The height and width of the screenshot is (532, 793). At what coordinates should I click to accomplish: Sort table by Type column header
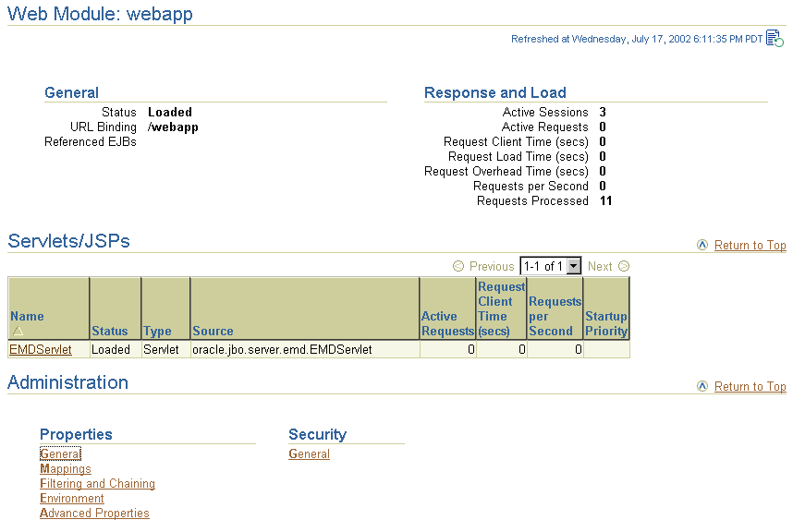coord(157,331)
